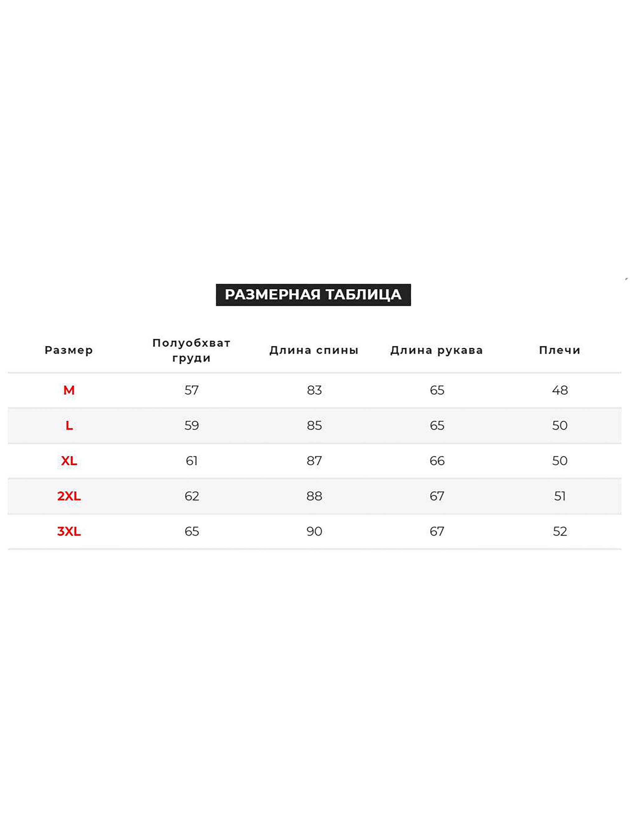Image resolution: width=630 pixels, height=840 pixels.
Task: Select back length 85 in L row
Action: (314, 425)
